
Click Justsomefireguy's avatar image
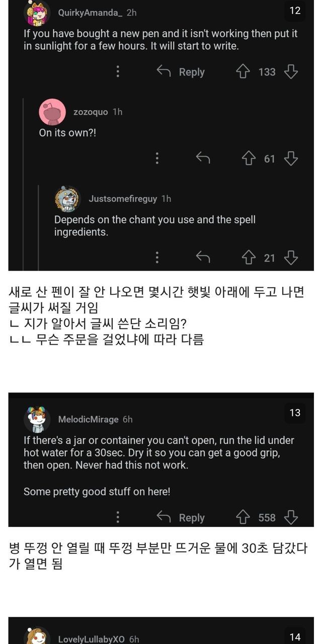tap(67, 199)
